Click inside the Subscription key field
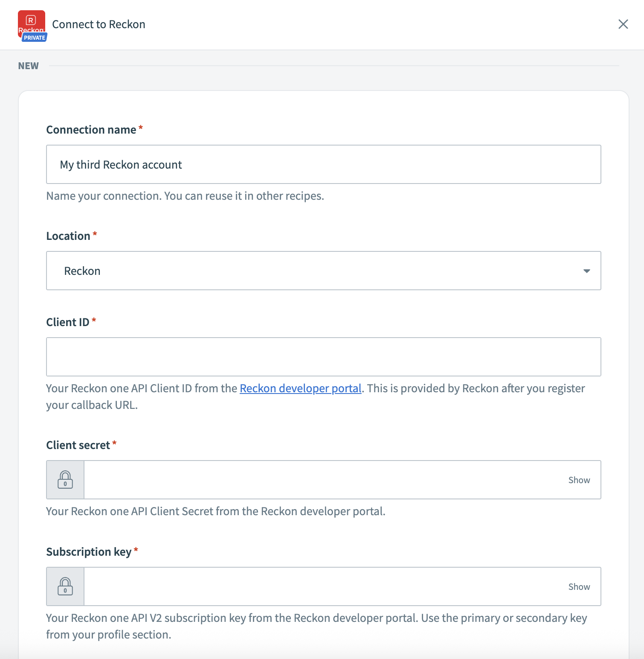The image size is (644, 659). click(x=324, y=586)
